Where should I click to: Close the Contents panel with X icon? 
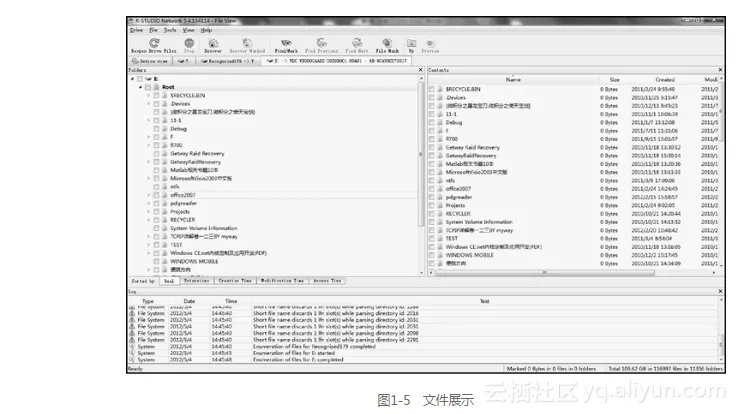click(x=720, y=70)
